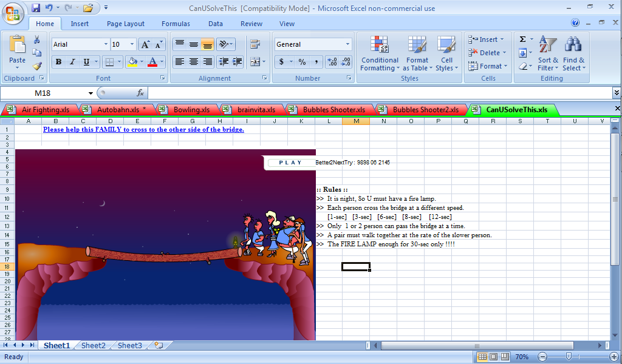Click the PLAY button on the game
The width and height of the screenshot is (622, 364).
(290, 163)
